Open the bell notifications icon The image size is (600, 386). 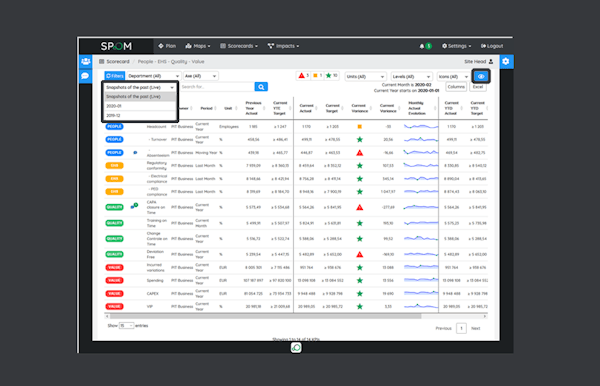tap(422, 46)
